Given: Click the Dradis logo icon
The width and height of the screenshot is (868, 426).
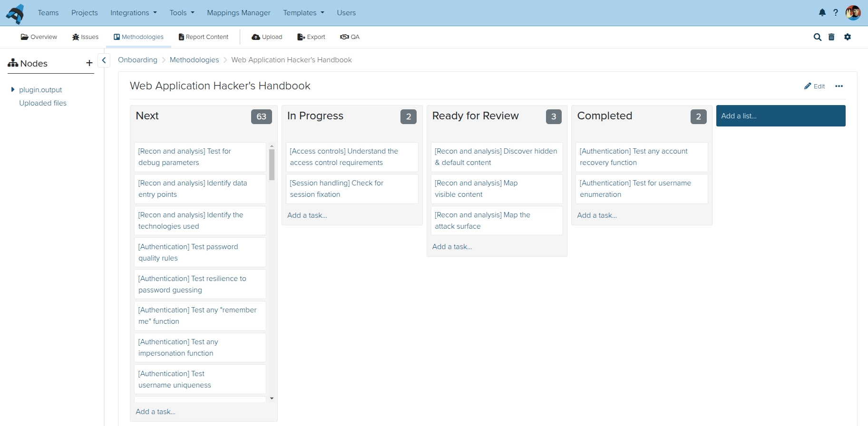Looking at the screenshot, I should point(15,14).
